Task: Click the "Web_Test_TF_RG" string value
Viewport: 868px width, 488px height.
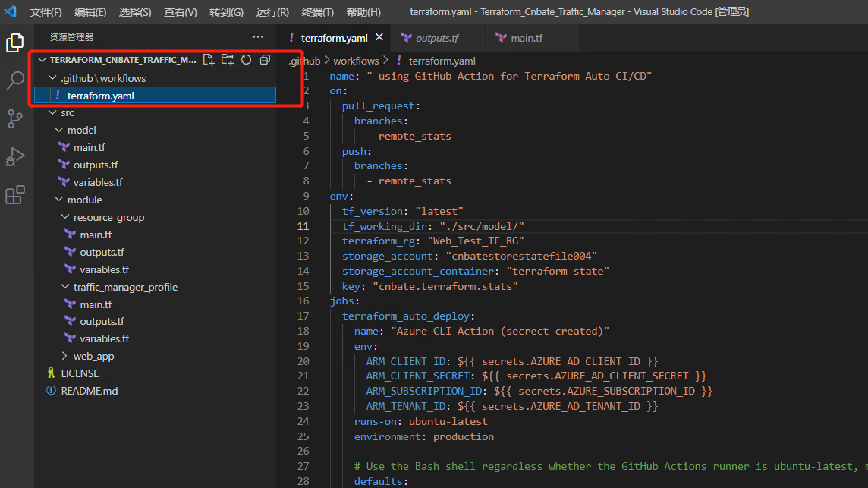Action: tap(476, 241)
